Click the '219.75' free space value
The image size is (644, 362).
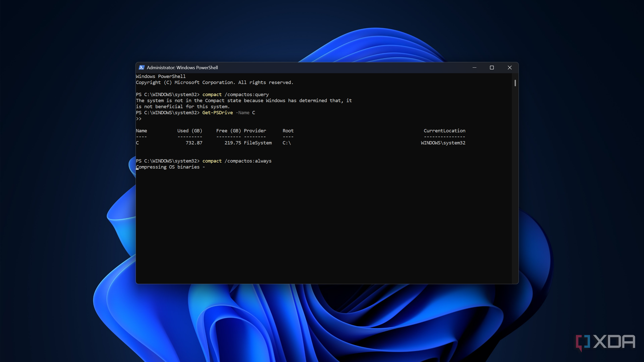(x=233, y=143)
